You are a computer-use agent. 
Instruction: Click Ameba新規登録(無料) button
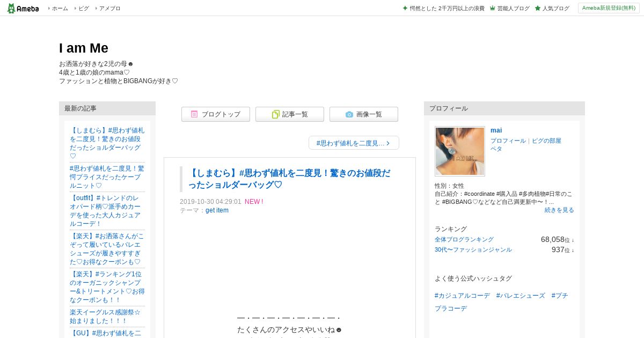click(x=609, y=8)
